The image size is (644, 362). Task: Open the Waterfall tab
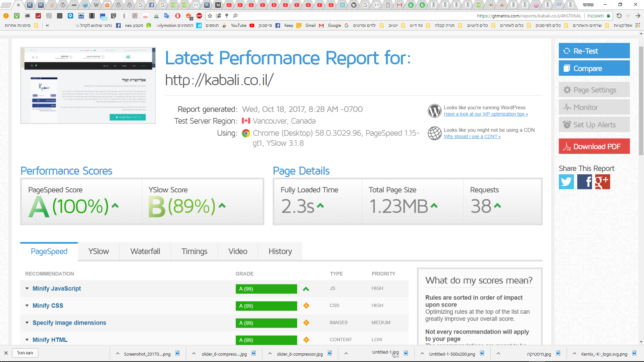tap(145, 251)
